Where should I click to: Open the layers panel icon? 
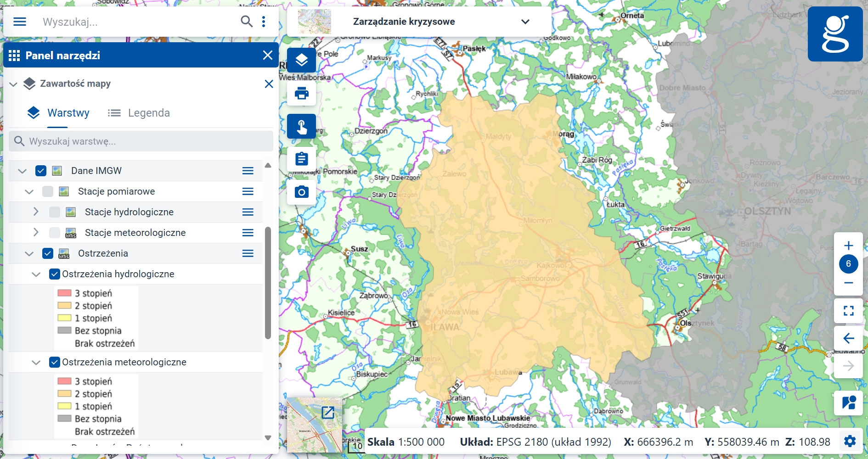pyautogui.click(x=301, y=60)
